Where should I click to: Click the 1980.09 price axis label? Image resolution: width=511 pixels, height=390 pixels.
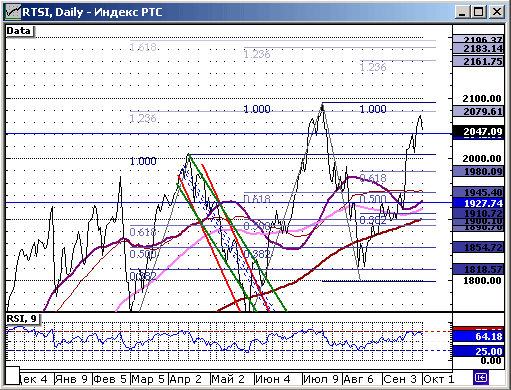478,172
